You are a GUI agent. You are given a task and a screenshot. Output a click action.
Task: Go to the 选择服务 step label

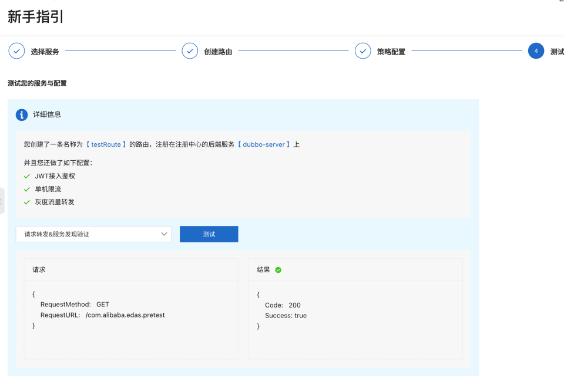pyautogui.click(x=45, y=52)
